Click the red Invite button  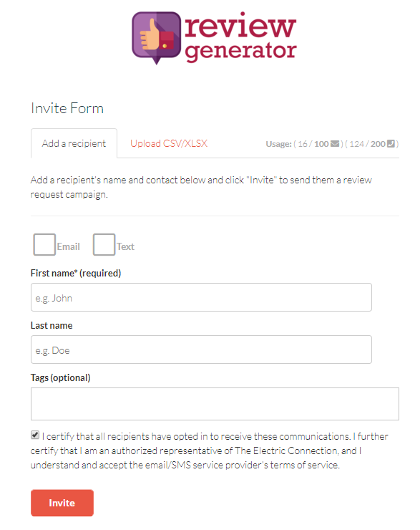62,503
